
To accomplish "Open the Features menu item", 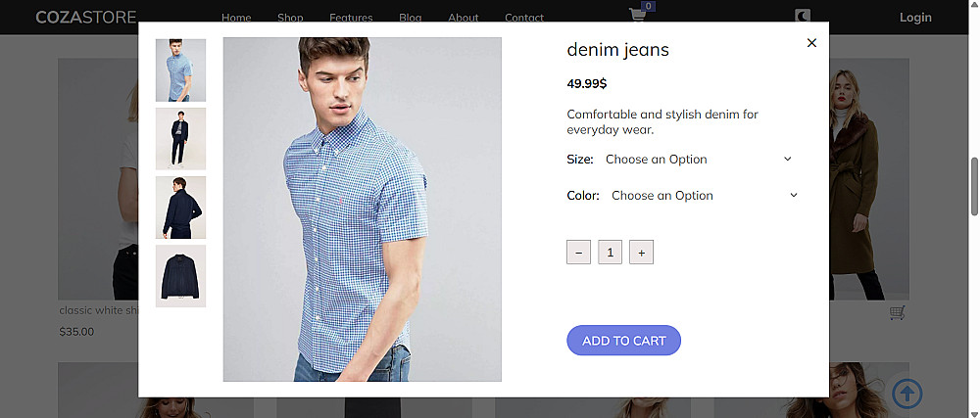I will 351,18.
